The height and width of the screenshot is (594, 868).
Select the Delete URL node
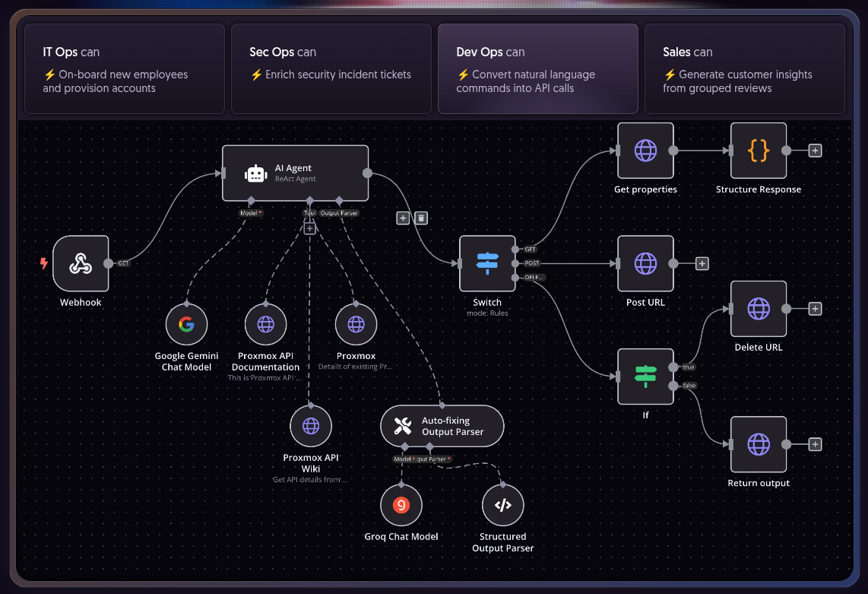[759, 309]
